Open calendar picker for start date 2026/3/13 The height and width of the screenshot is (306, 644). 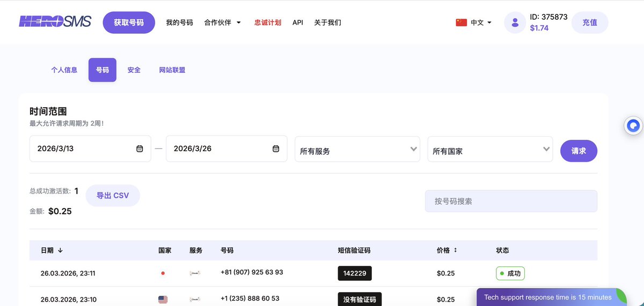140,148
